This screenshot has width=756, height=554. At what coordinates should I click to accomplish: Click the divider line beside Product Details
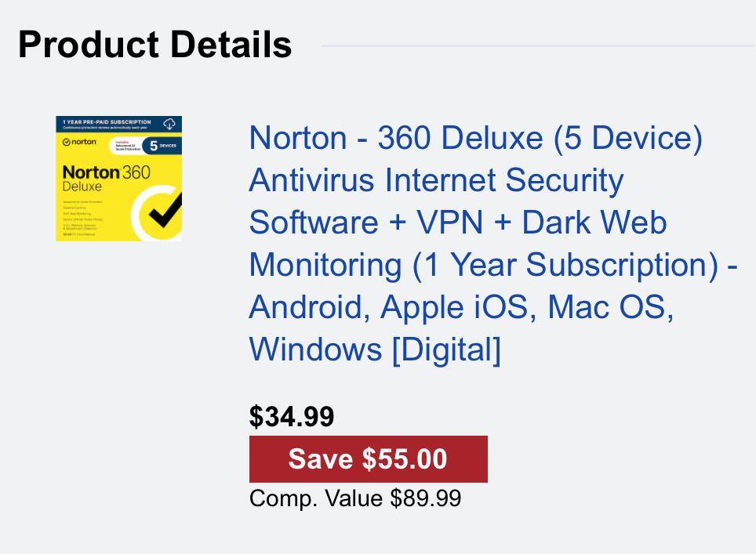537,45
